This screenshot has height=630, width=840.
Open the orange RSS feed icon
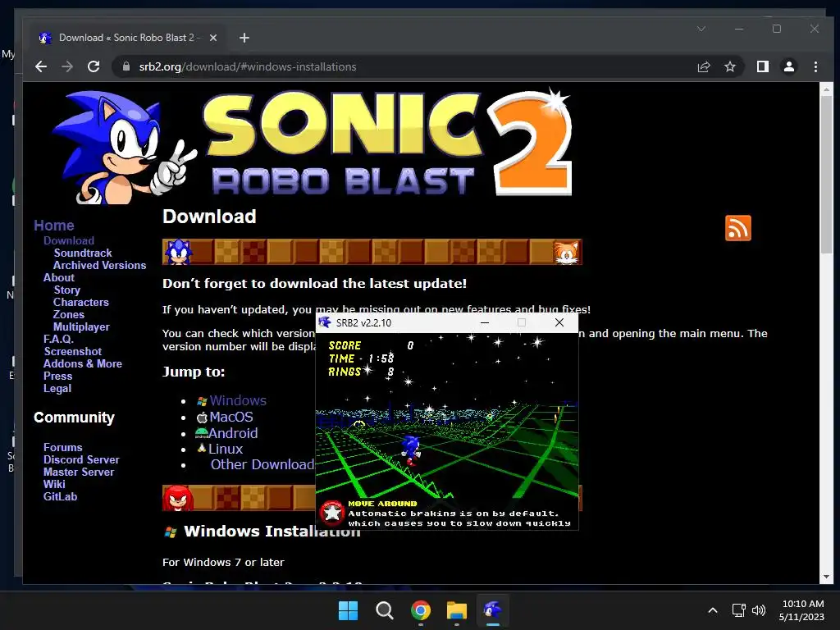click(x=737, y=228)
